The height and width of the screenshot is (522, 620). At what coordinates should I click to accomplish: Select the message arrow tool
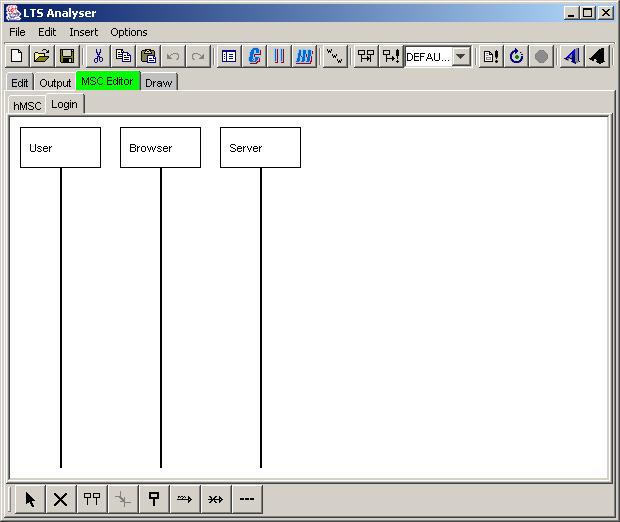185,500
